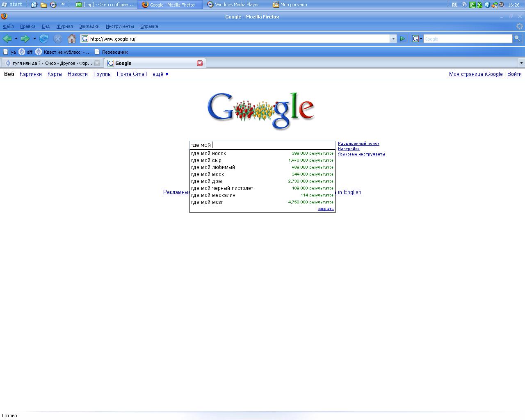Open the Файл menu
This screenshot has height=420, width=525.
[x=8, y=26]
